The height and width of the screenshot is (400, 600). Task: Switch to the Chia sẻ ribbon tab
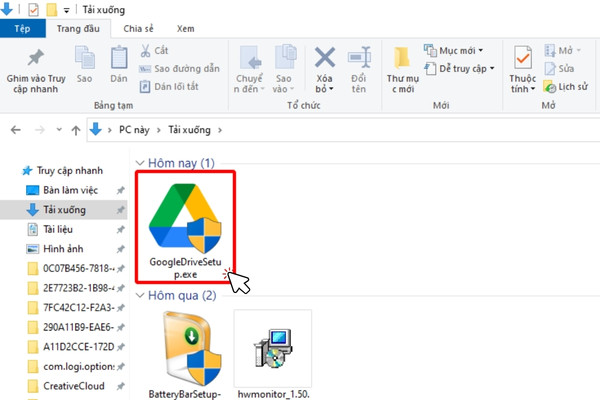(x=138, y=29)
